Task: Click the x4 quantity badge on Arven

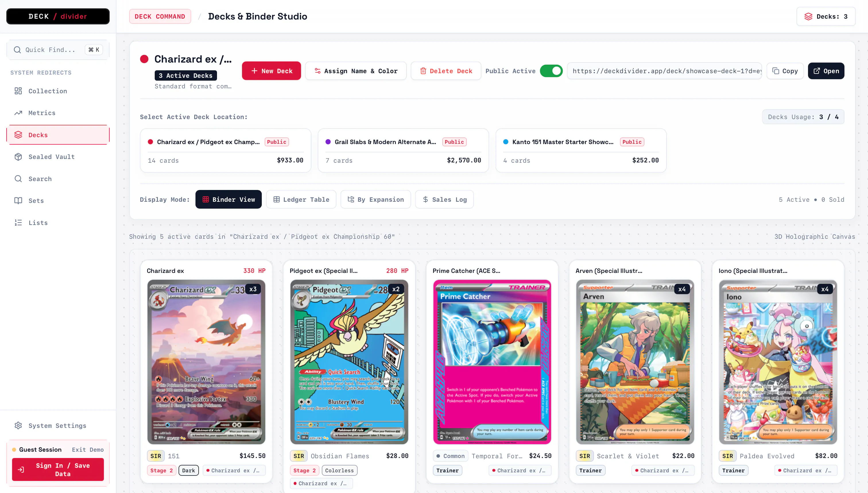Action: pyautogui.click(x=682, y=289)
